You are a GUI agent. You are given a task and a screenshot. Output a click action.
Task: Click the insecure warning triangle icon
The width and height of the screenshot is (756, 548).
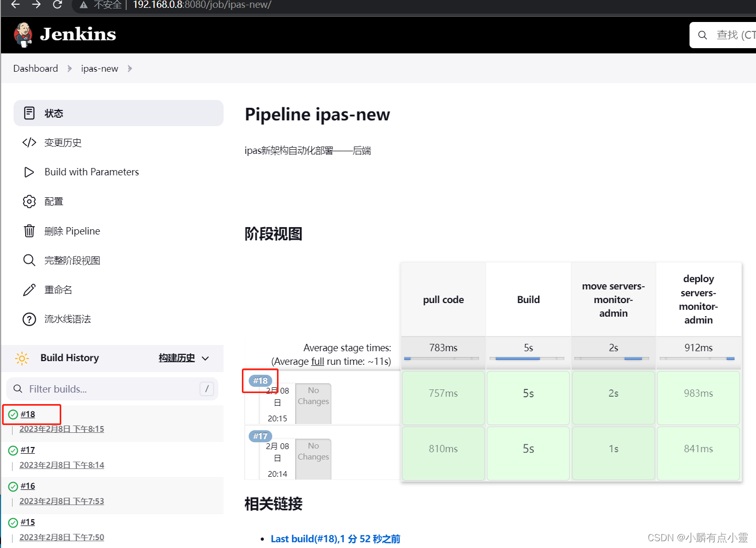(x=83, y=5)
